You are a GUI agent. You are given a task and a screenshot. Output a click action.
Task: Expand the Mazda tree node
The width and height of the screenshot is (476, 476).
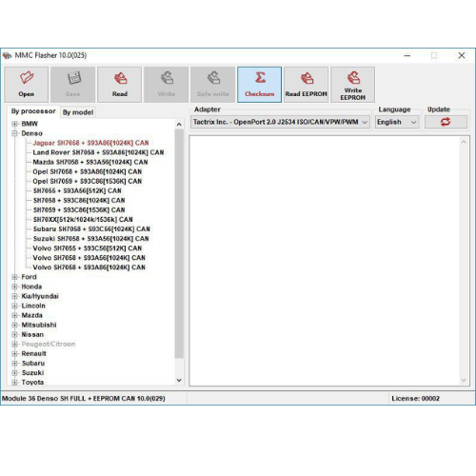tap(14, 315)
